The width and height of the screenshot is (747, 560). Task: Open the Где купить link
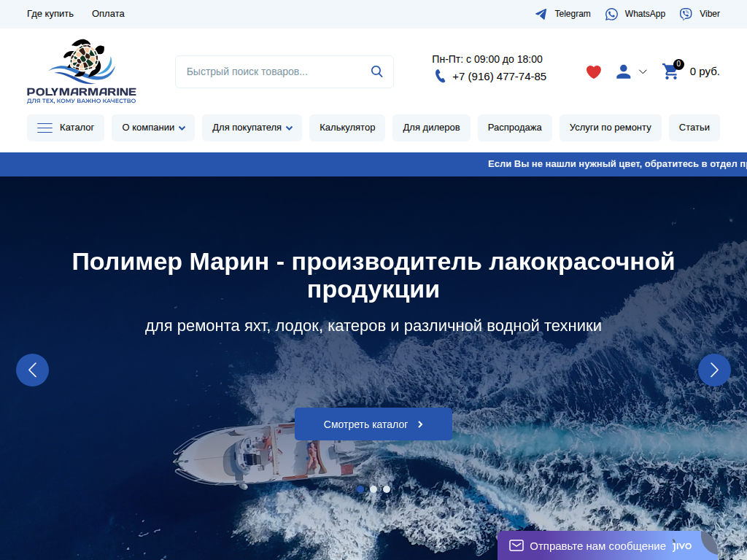point(49,13)
